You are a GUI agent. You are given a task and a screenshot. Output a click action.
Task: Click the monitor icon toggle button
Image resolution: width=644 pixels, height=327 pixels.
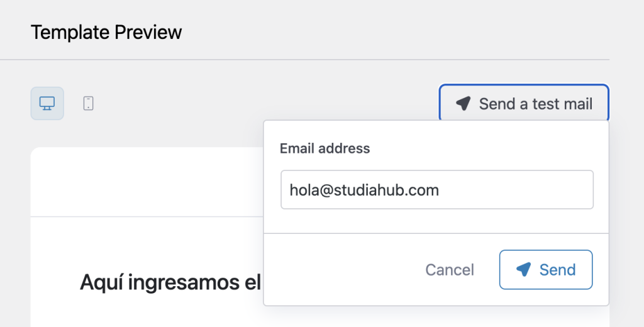pos(47,103)
